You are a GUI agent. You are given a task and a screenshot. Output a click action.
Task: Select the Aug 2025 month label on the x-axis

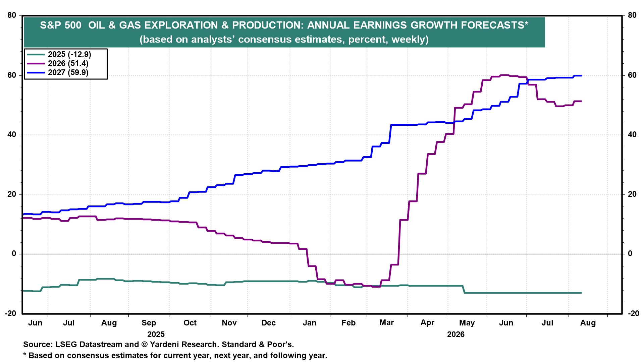[109, 323]
